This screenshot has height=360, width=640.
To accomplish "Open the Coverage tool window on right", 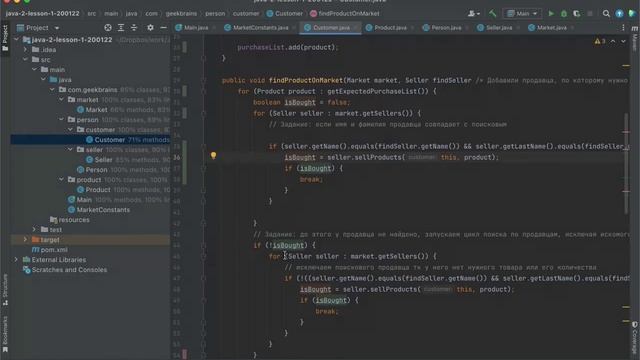I will (x=635, y=338).
